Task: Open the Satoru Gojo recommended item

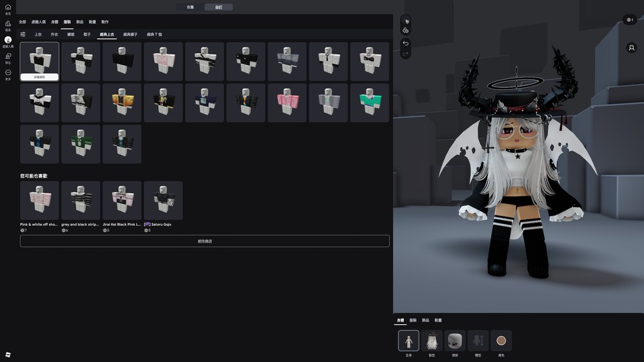Action: point(163,200)
